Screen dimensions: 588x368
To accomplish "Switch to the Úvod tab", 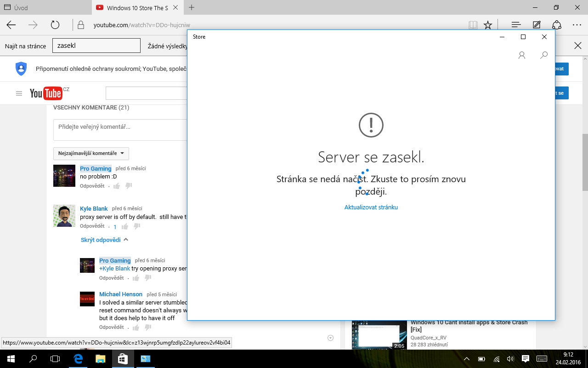I will (46, 7).
